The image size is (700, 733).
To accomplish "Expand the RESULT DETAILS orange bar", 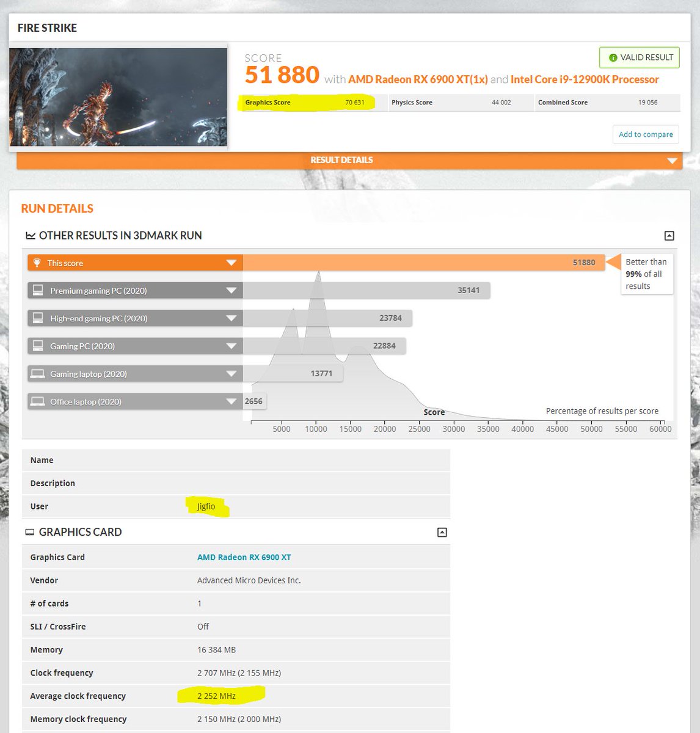I will pos(349,160).
